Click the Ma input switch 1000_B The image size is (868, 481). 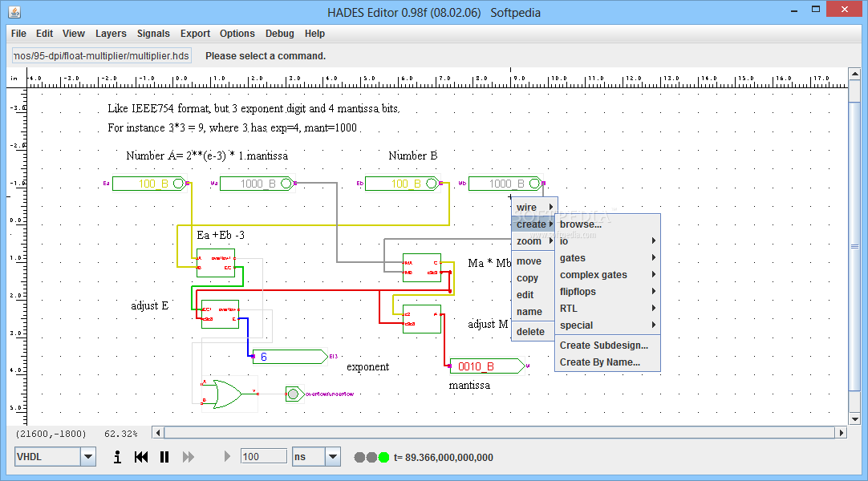258,184
